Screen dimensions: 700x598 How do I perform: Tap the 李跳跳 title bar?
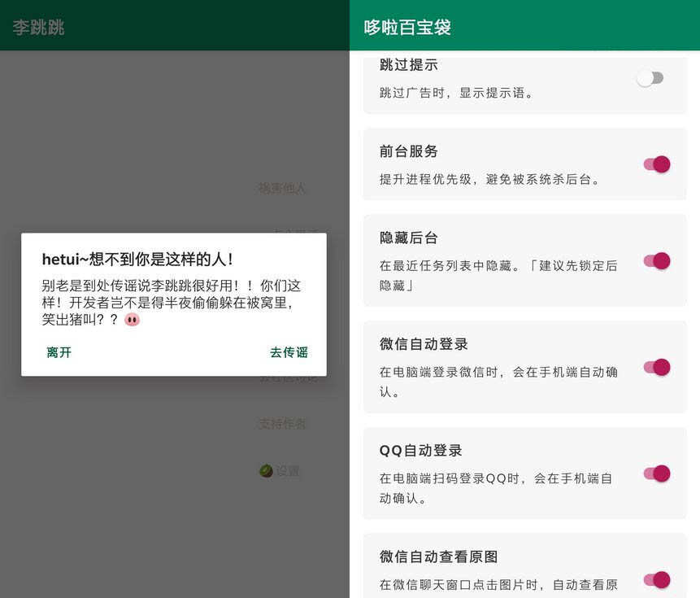(x=37, y=25)
